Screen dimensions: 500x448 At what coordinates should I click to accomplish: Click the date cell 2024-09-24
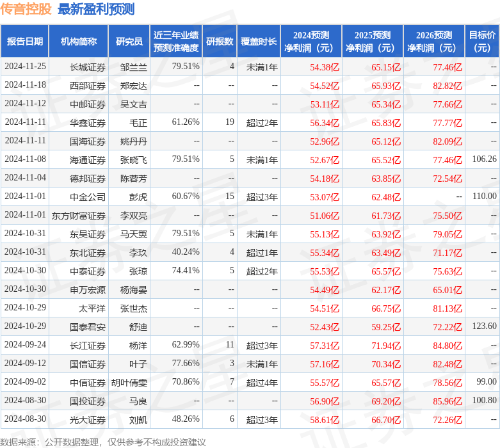click(25, 345)
